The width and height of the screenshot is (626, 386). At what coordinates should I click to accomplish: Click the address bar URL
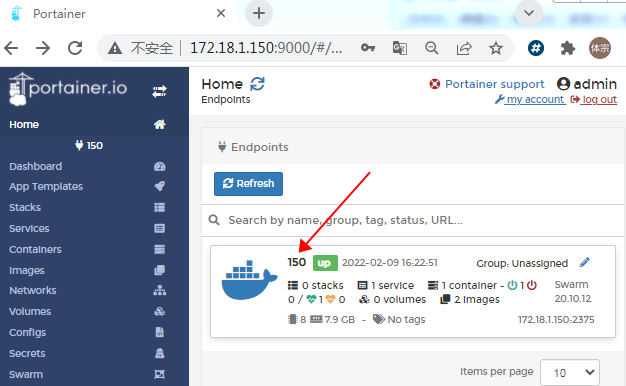[266, 48]
